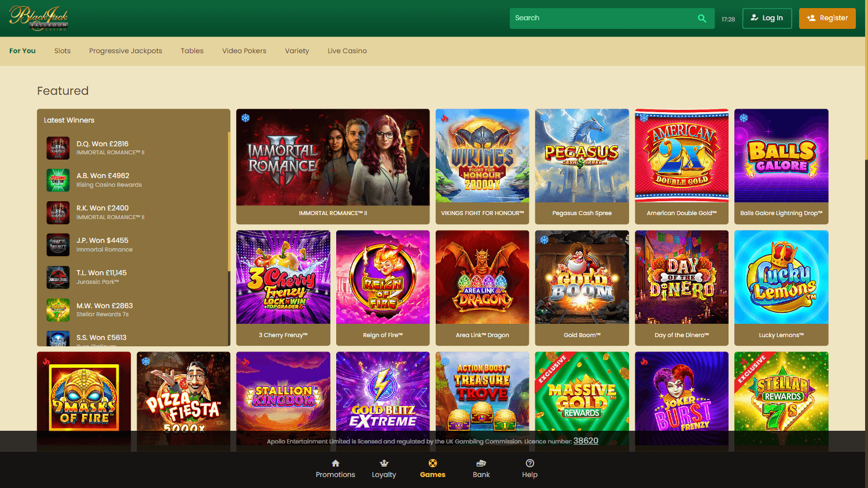The image size is (868, 488).
Task: Open the Promotions home icon
Action: point(335,463)
